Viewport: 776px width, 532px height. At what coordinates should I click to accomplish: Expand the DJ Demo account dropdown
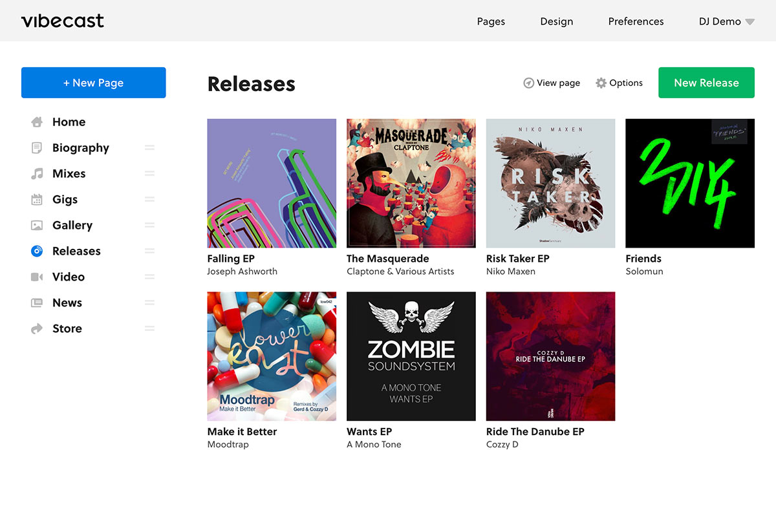click(726, 22)
